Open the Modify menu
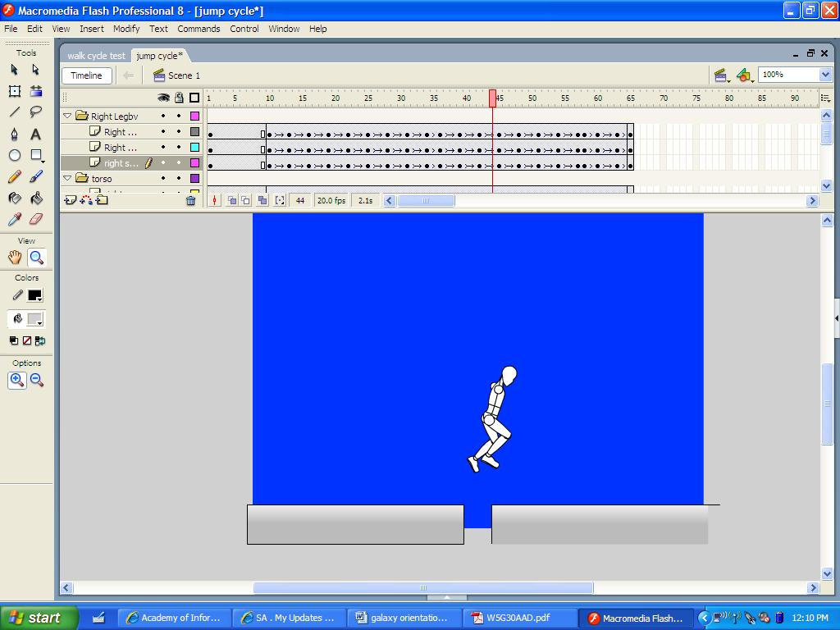The width and height of the screenshot is (840, 630). [126, 29]
